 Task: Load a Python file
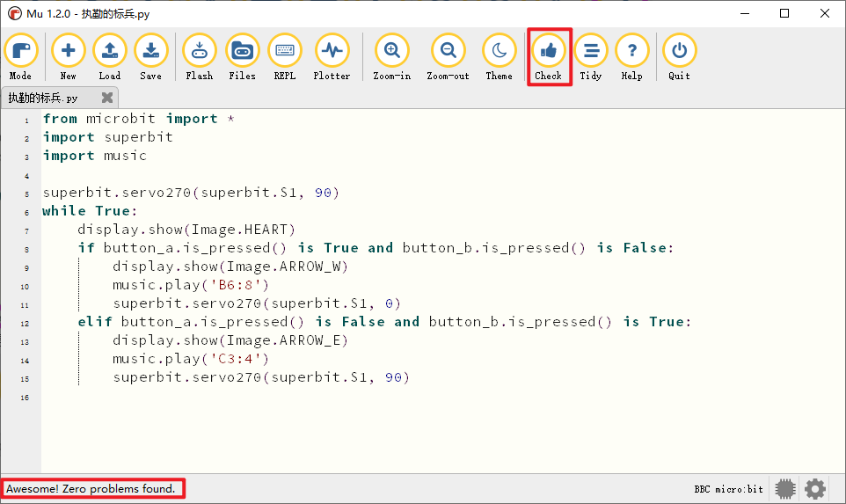coord(110,56)
